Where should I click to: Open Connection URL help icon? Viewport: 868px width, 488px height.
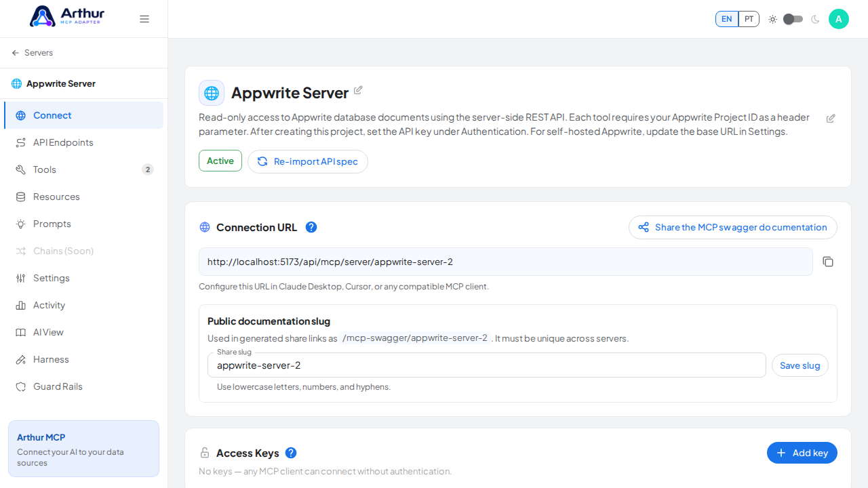[x=311, y=227]
